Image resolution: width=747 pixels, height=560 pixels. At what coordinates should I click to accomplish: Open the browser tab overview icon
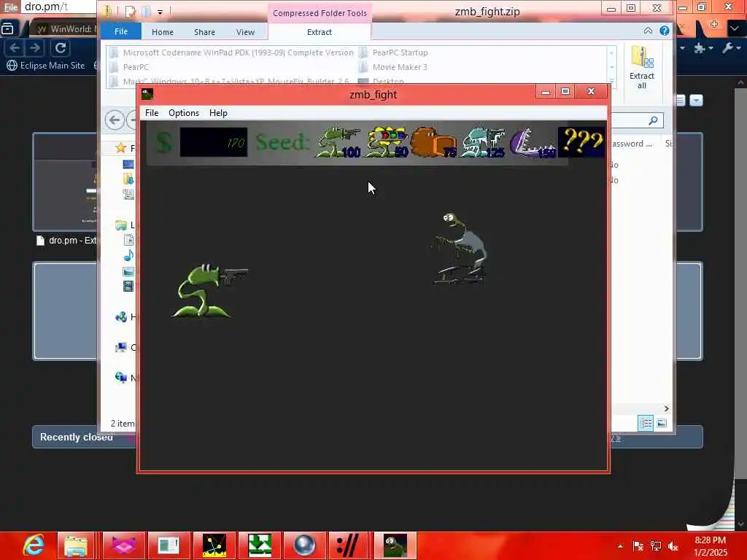[7, 29]
